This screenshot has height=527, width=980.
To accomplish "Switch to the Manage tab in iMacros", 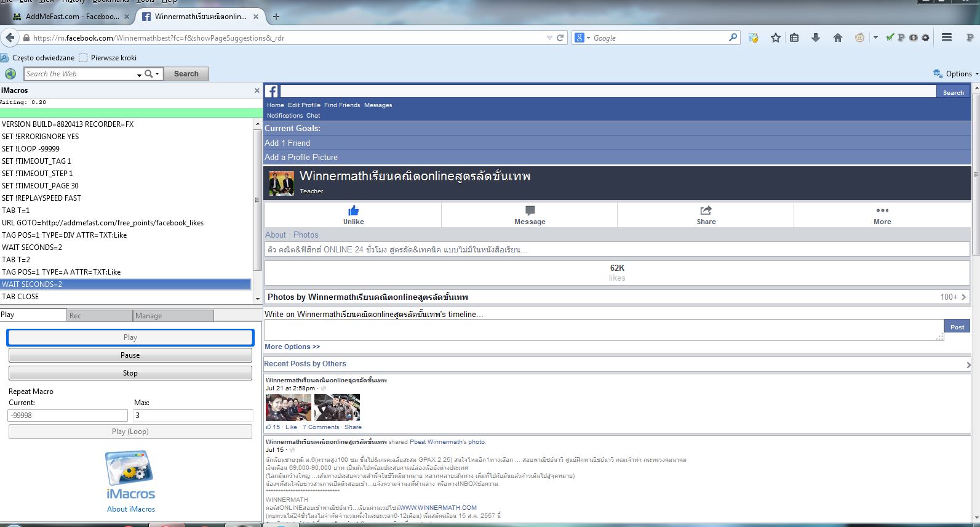I will [173, 315].
